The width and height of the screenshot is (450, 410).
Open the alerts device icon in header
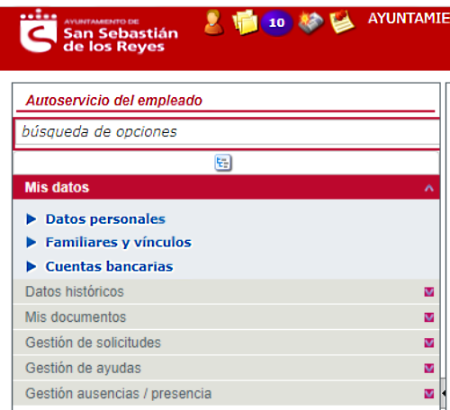[x=311, y=22]
